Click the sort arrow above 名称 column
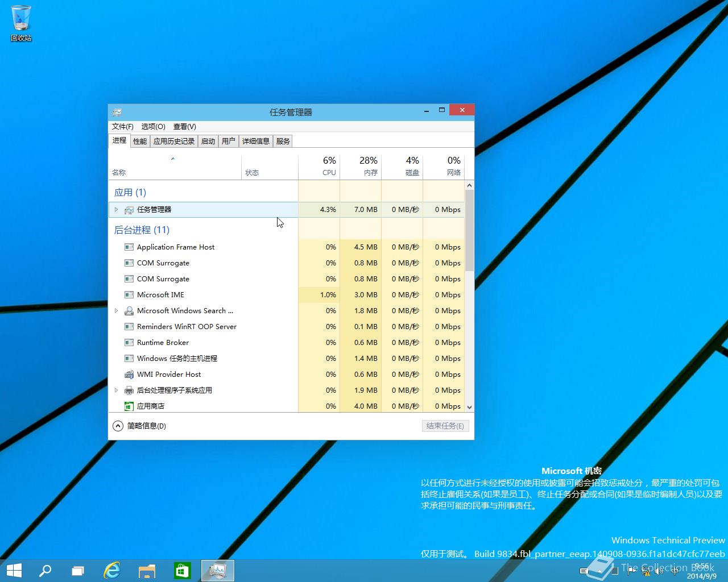Screen dimensions: 728x582 coord(173,159)
